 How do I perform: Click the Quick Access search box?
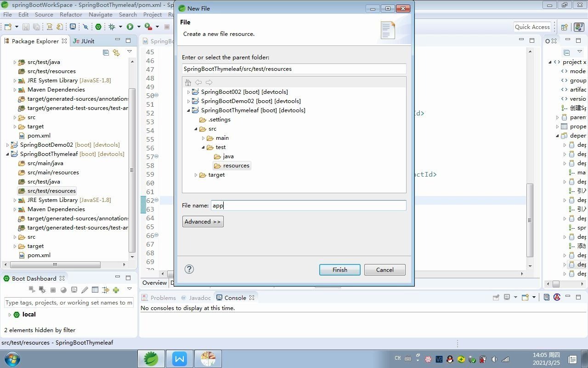click(532, 27)
